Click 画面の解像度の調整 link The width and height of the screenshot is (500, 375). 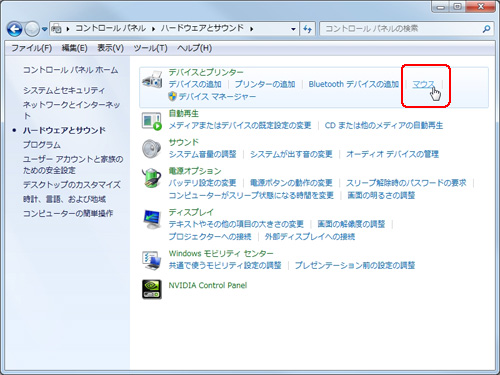click(351, 224)
